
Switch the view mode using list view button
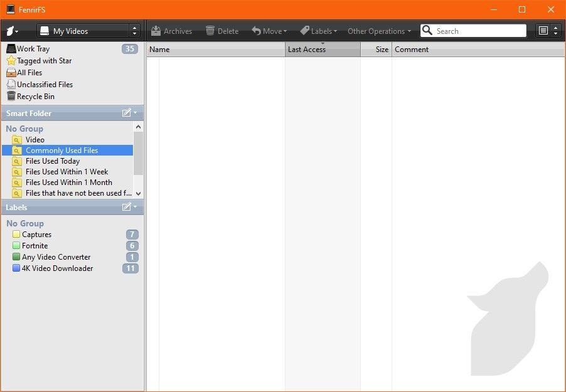pyautogui.click(x=543, y=31)
